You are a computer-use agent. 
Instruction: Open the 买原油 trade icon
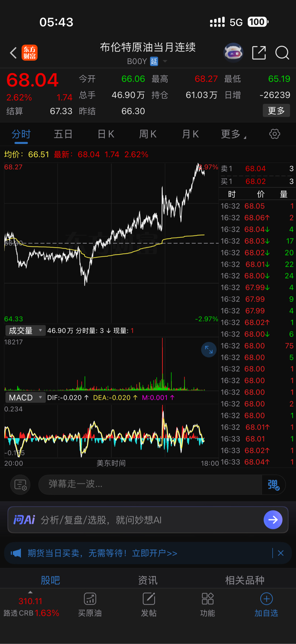click(x=90, y=605)
